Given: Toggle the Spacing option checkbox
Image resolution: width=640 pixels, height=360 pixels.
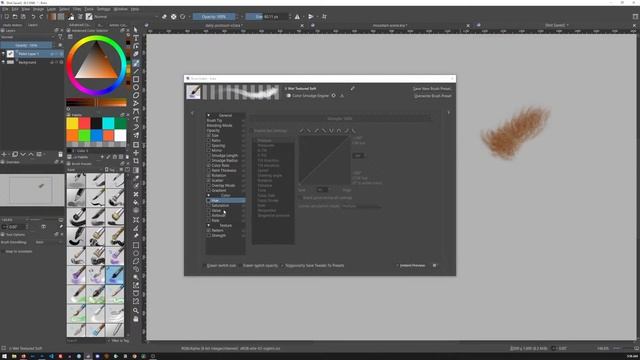Looking at the screenshot, I should (209, 145).
